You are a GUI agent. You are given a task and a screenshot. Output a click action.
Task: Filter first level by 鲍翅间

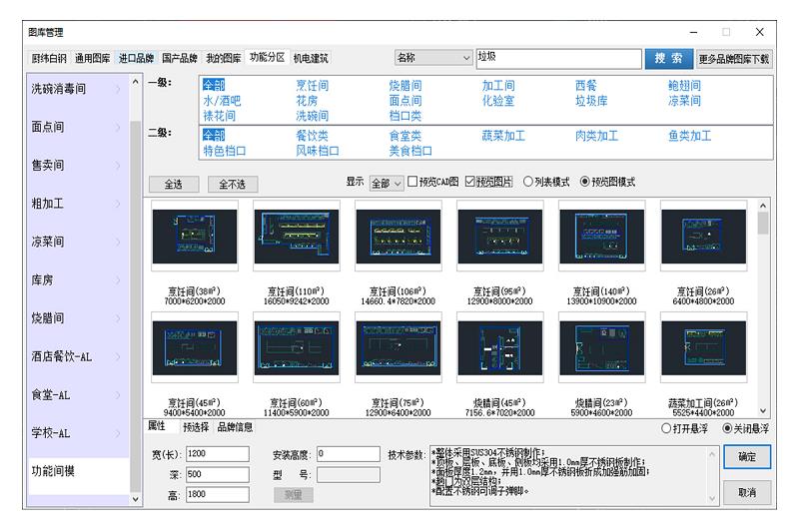(684, 86)
